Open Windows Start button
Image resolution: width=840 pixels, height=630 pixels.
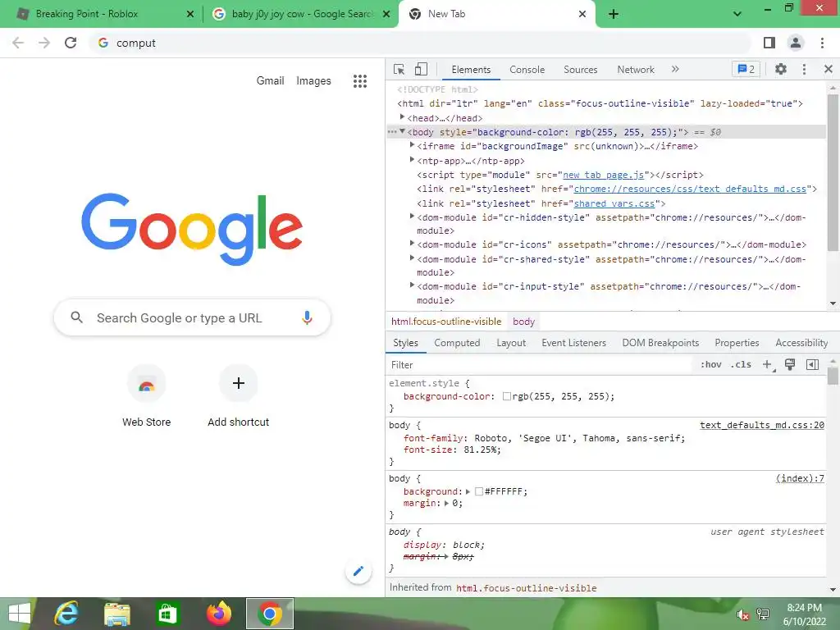click(x=20, y=614)
